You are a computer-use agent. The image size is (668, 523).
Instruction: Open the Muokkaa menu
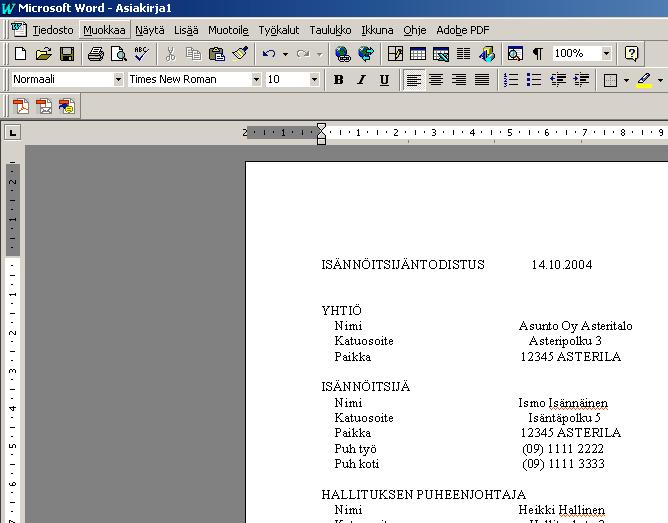coord(104,30)
